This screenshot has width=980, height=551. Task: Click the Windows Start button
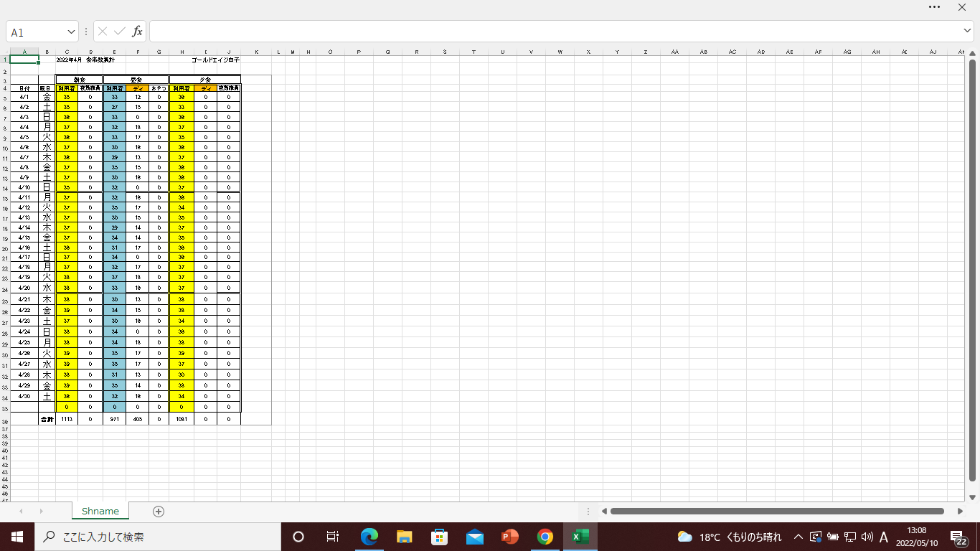17,537
